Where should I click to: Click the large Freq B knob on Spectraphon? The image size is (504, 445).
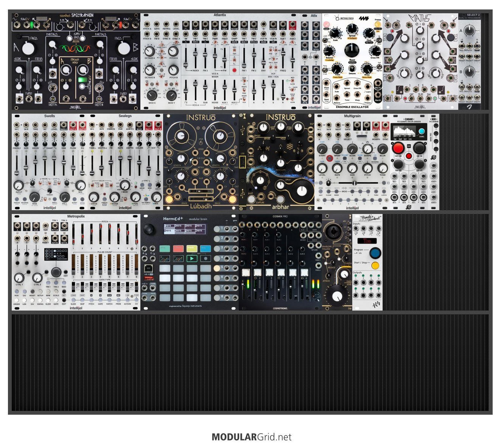click(x=124, y=48)
